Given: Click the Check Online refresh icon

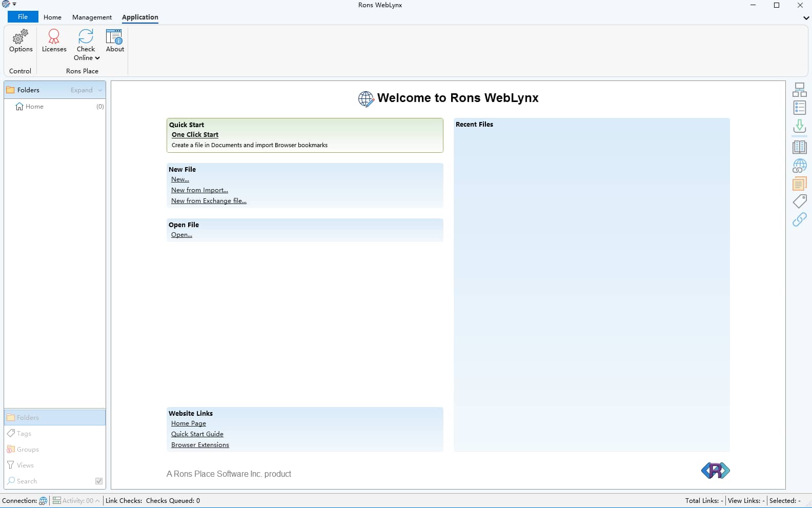Looking at the screenshot, I should tap(86, 36).
